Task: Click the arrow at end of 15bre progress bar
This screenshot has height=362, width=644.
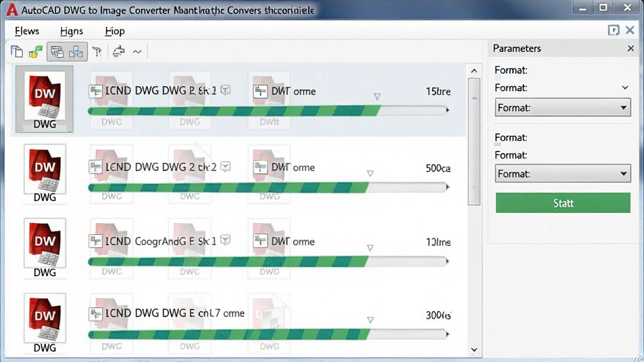Action: (x=448, y=110)
